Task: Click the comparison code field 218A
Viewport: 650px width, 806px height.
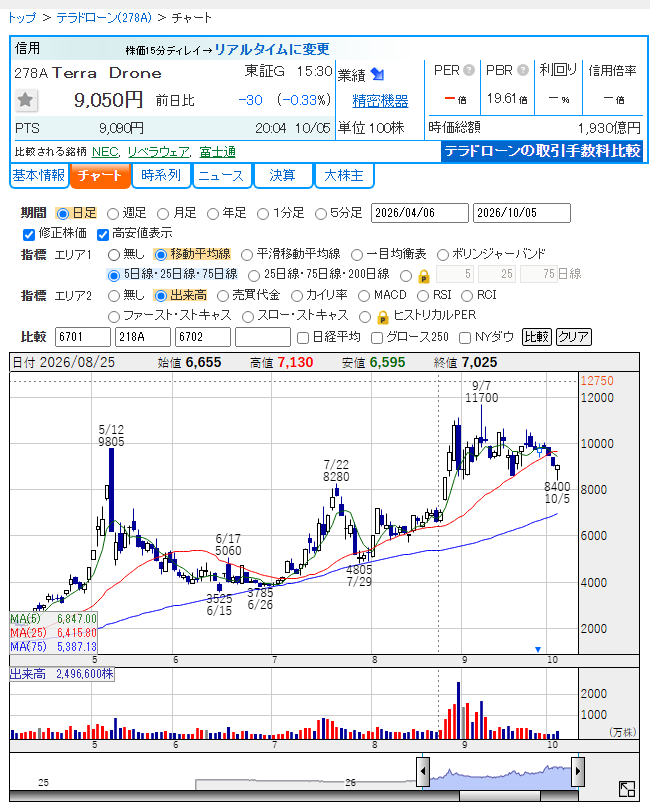Action: pos(143,337)
